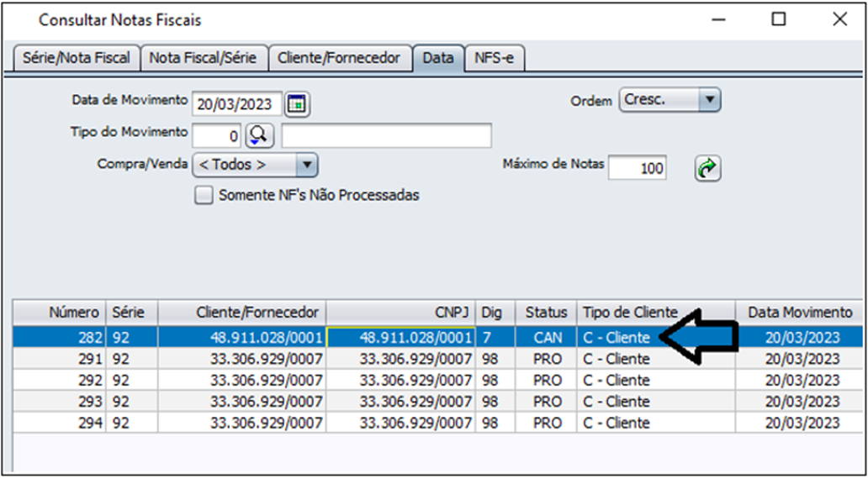Sort by the Status column header
The image size is (868, 479).
pos(546,312)
